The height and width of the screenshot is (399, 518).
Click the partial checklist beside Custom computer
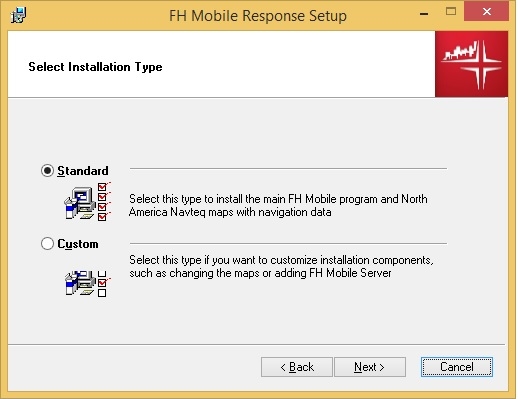coord(103,284)
